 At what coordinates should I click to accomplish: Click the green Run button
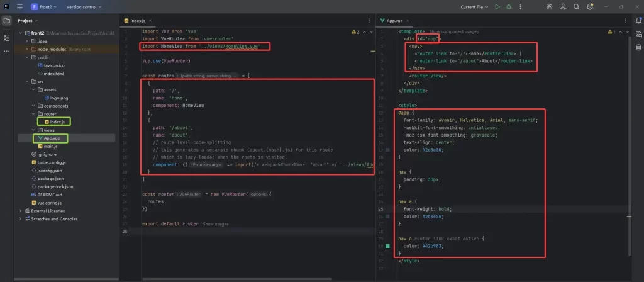tap(497, 7)
